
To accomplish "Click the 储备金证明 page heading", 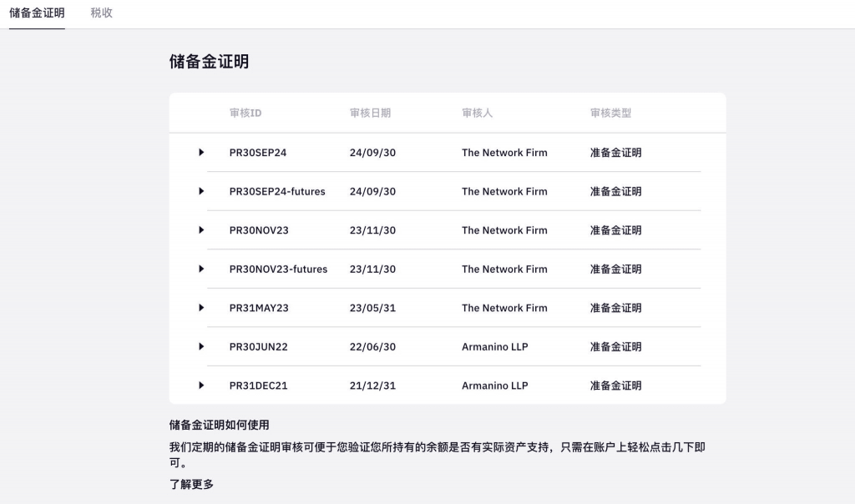I will tap(209, 62).
